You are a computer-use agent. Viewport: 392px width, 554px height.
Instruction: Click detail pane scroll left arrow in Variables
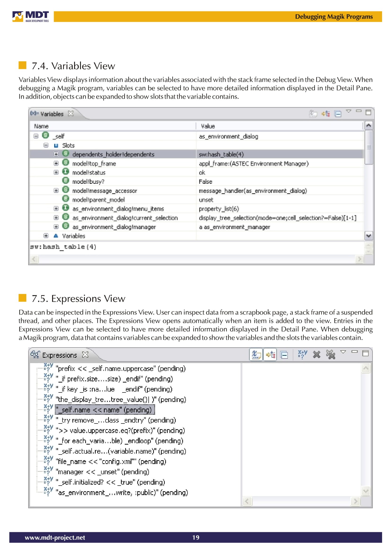[34, 259]
